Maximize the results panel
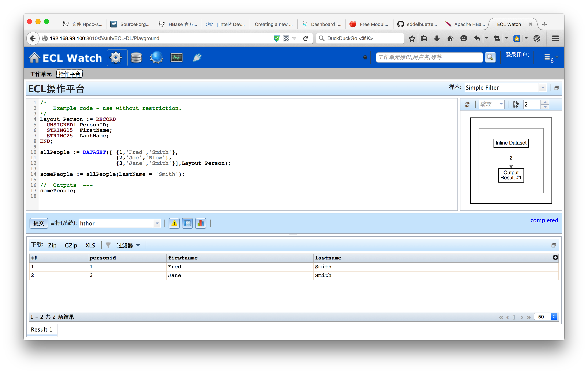The image size is (588, 374). point(553,245)
